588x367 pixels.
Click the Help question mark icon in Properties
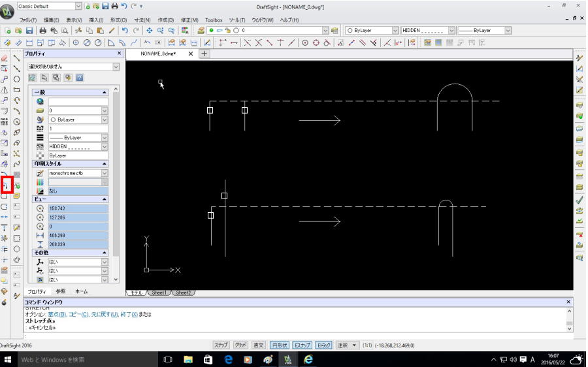coord(80,78)
